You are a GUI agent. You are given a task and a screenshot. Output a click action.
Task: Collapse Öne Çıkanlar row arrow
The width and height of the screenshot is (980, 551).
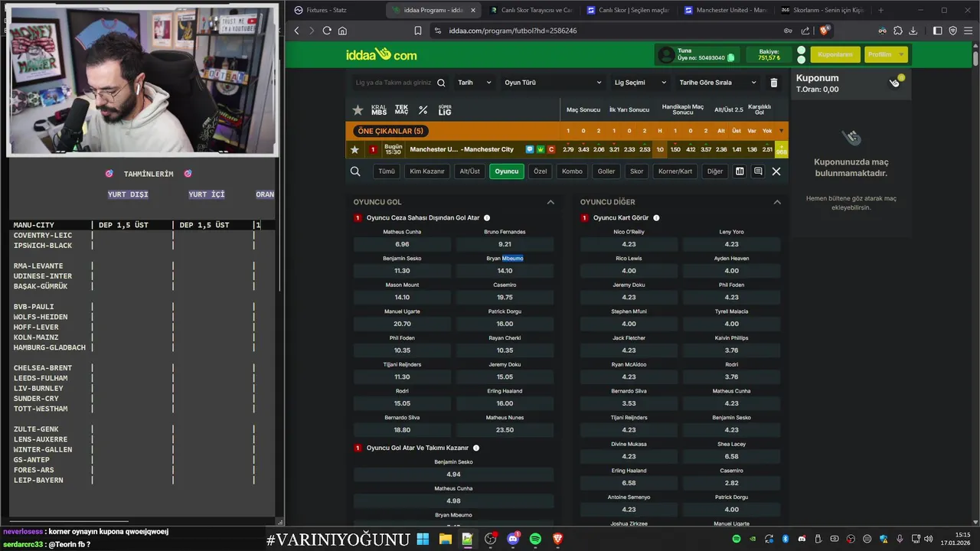(781, 131)
